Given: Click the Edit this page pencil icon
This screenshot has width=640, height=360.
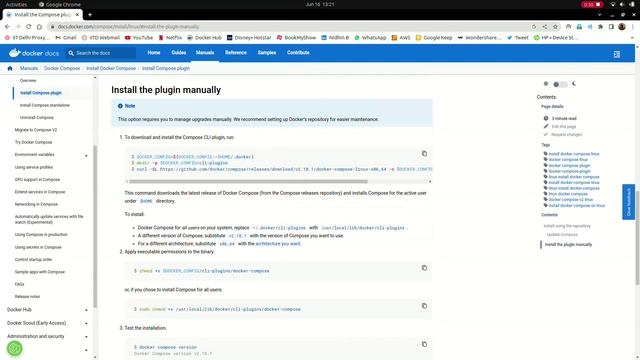Looking at the screenshot, I should [x=546, y=127].
